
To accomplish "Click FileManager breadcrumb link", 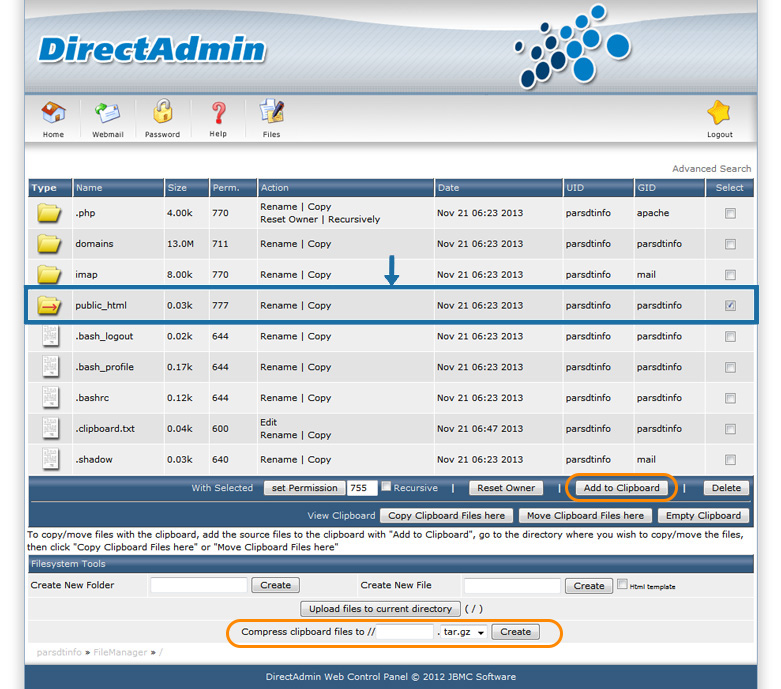I will (120, 652).
